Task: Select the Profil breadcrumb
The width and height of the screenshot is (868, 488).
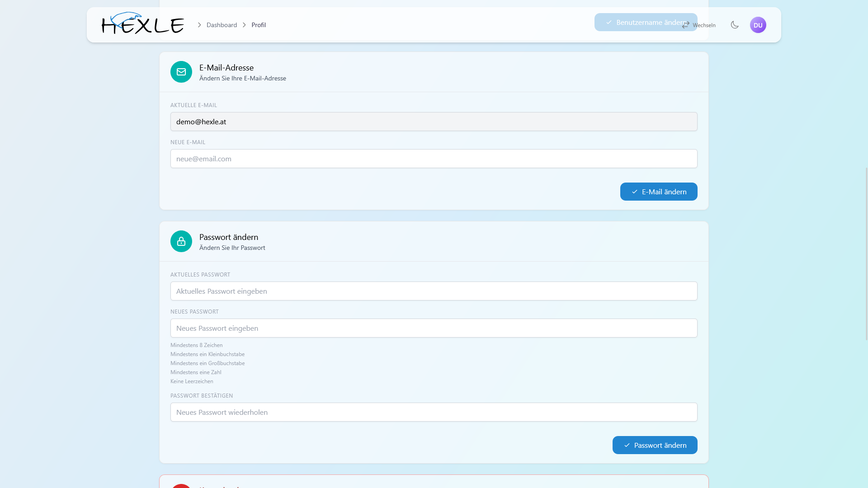Action: 259,25
